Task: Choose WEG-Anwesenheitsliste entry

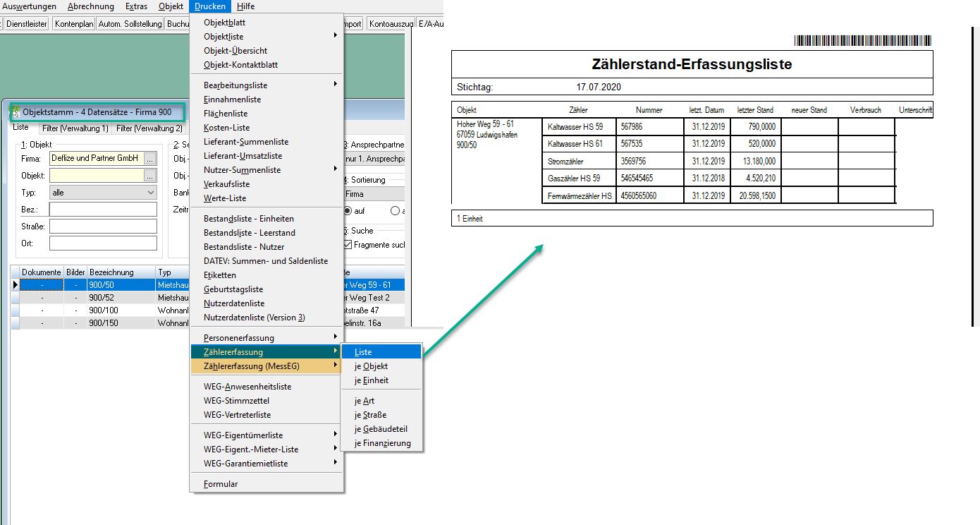Action: 267,387
